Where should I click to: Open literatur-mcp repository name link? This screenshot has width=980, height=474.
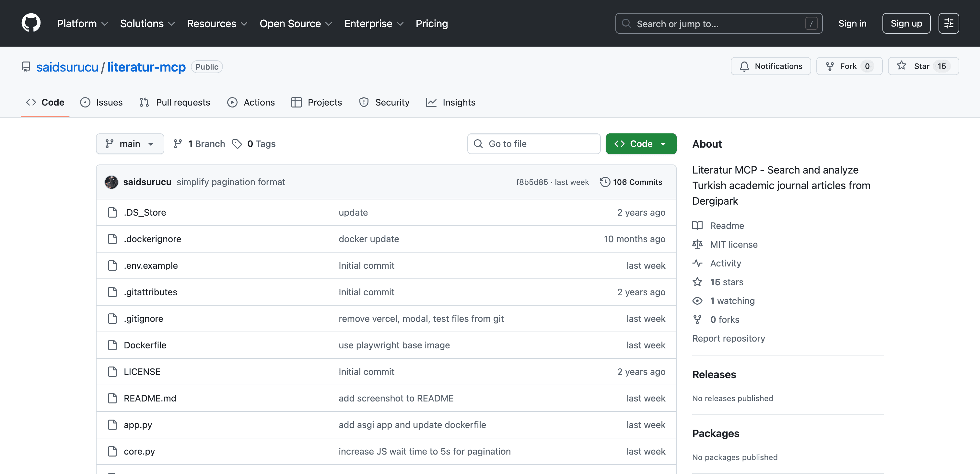click(146, 67)
